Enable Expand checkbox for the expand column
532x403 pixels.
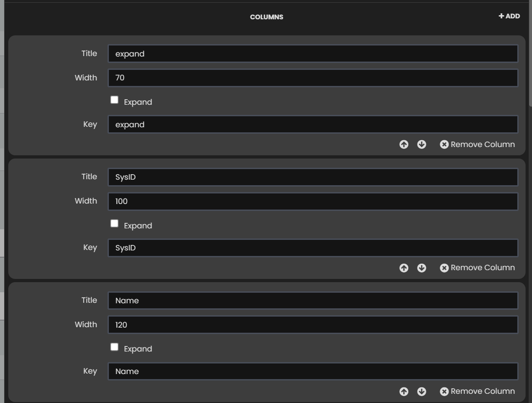114,100
